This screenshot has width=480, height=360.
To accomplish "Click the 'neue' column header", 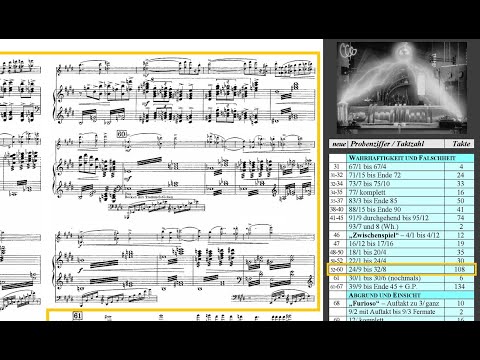I will (x=339, y=144).
